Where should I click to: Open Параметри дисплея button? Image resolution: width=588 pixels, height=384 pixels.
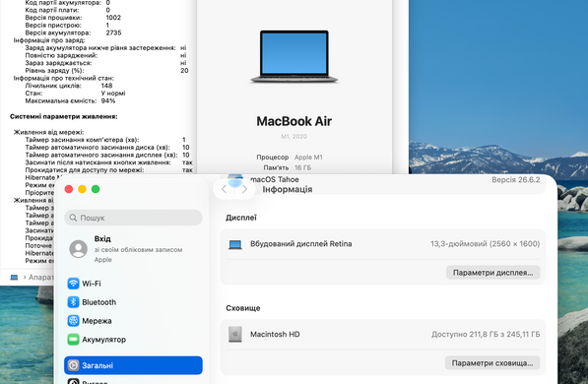tap(492, 273)
